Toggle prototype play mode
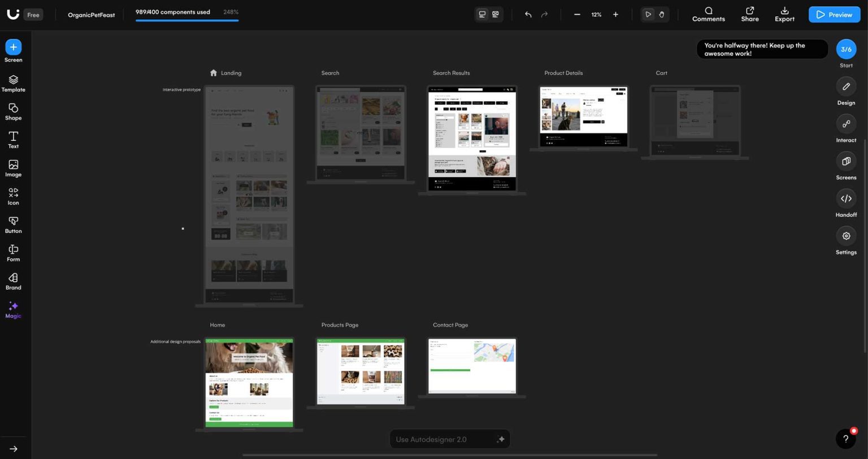868x459 pixels. [x=648, y=14]
